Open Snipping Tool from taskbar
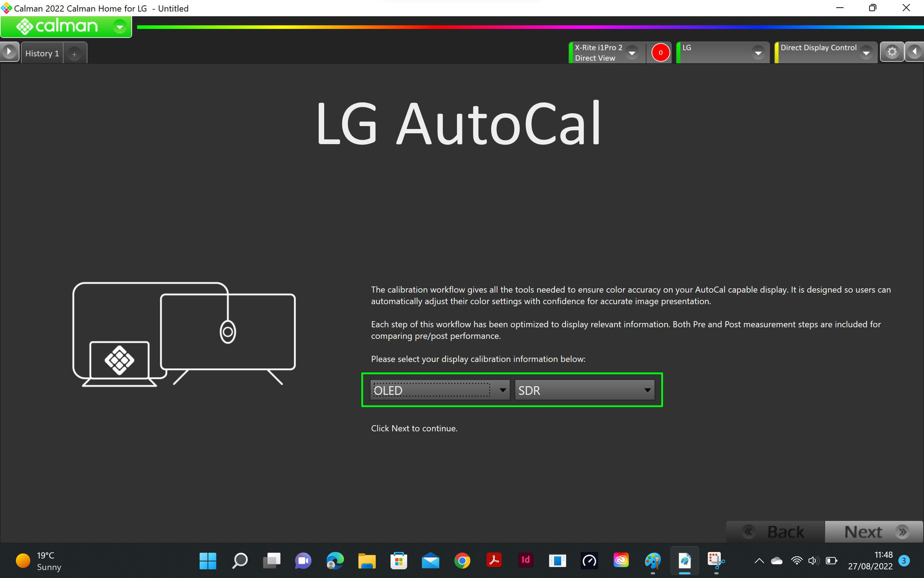Image resolution: width=924 pixels, height=578 pixels. tap(716, 561)
